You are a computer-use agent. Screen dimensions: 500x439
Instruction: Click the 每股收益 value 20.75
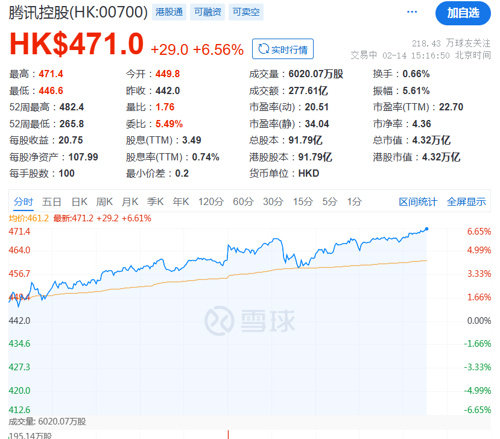(71, 140)
